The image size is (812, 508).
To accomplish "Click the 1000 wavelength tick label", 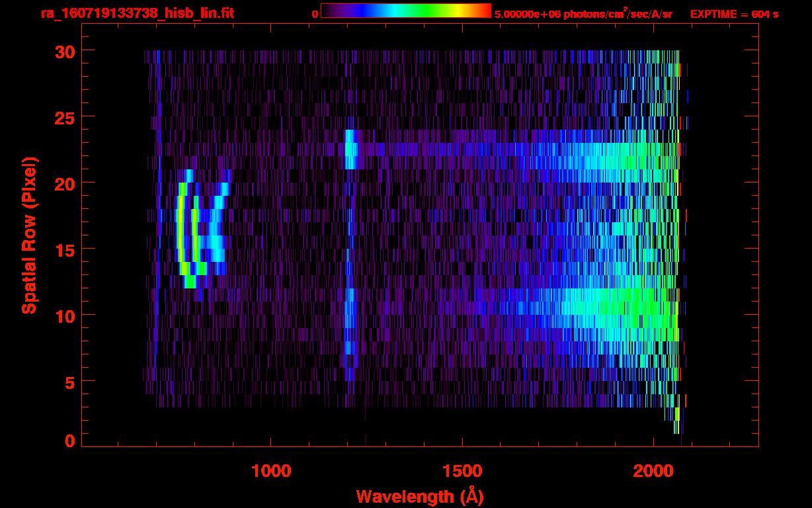I will 271,471.
